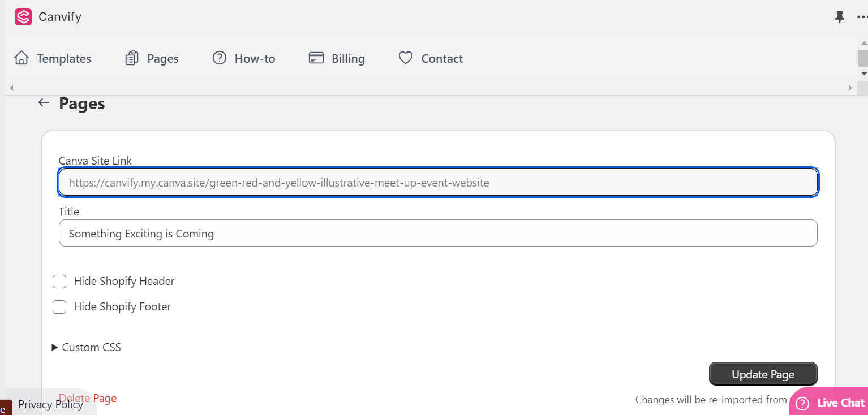Screen dimensions: 868x415
Task: Click 'Changes will be re-imported from' note
Action: 711,400
